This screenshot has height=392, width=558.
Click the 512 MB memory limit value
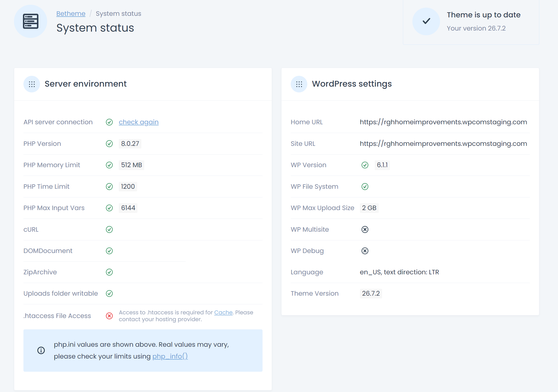point(131,165)
